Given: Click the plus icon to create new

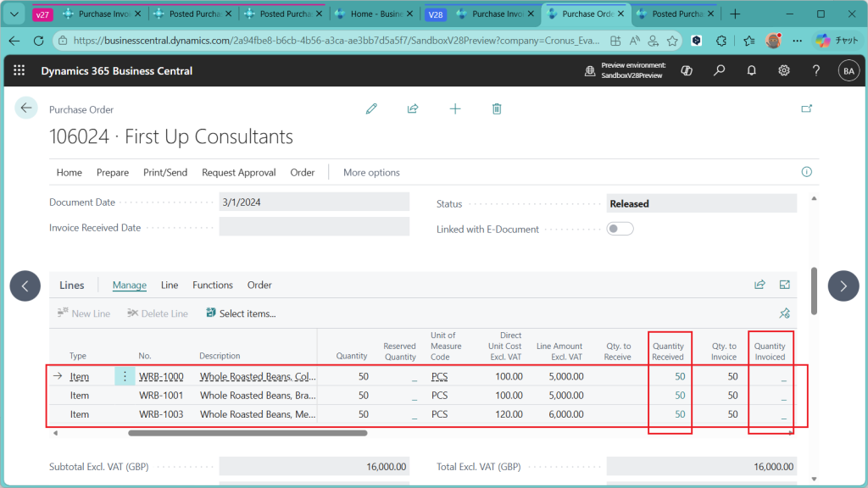Looking at the screenshot, I should 455,108.
